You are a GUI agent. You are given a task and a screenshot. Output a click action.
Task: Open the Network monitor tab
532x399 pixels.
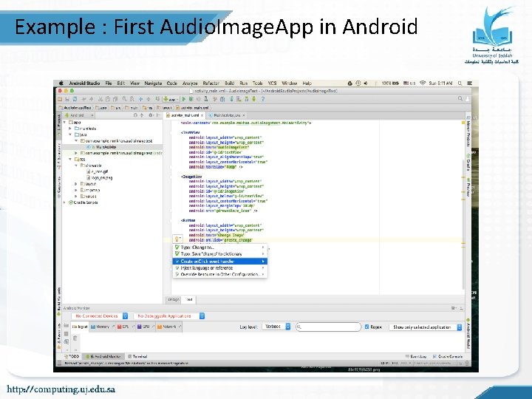169,327
